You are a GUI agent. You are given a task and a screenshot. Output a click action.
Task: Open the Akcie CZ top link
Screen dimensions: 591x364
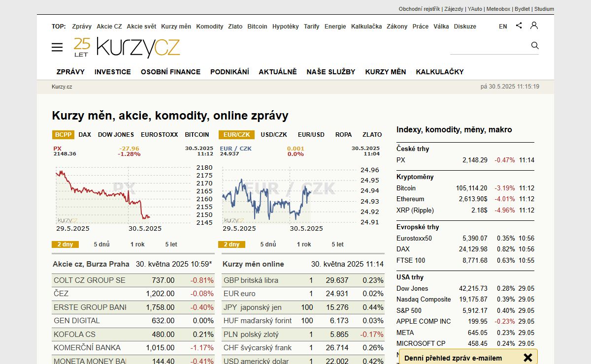point(109,27)
